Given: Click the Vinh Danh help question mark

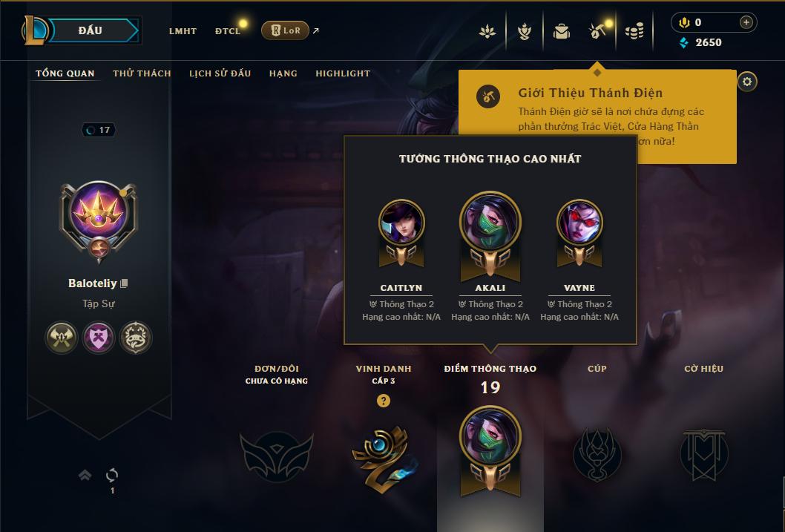Looking at the screenshot, I should pyautogui.click(x=384, y=401).
